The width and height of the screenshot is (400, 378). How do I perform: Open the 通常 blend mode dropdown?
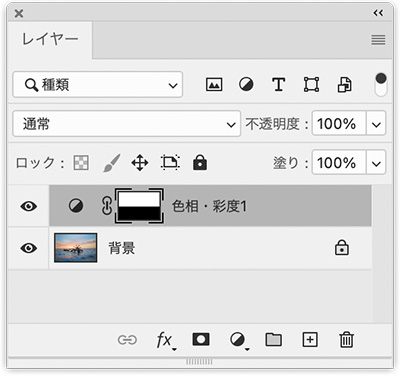(x=127, y=124)
